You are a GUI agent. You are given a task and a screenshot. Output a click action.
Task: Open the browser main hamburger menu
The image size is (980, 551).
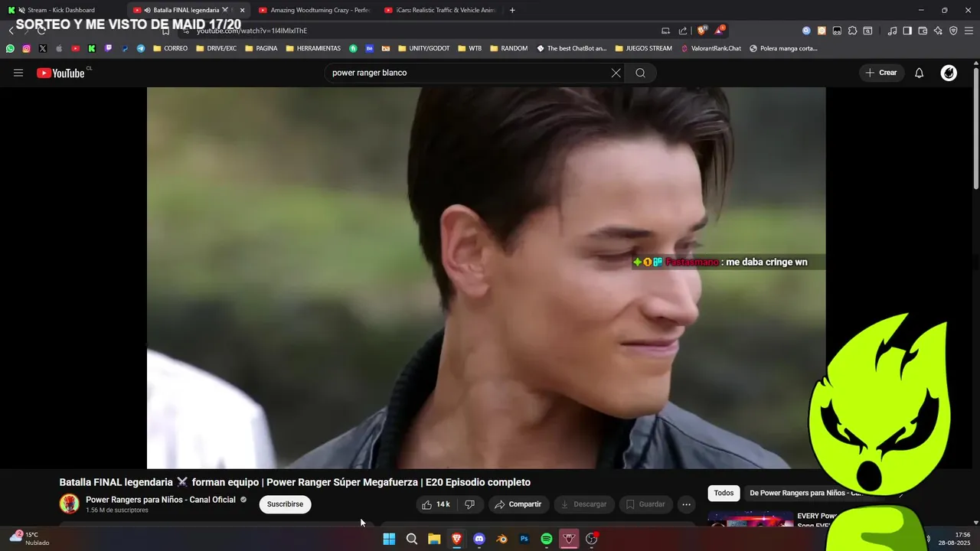pyautogui.click(x=969, y=31)
